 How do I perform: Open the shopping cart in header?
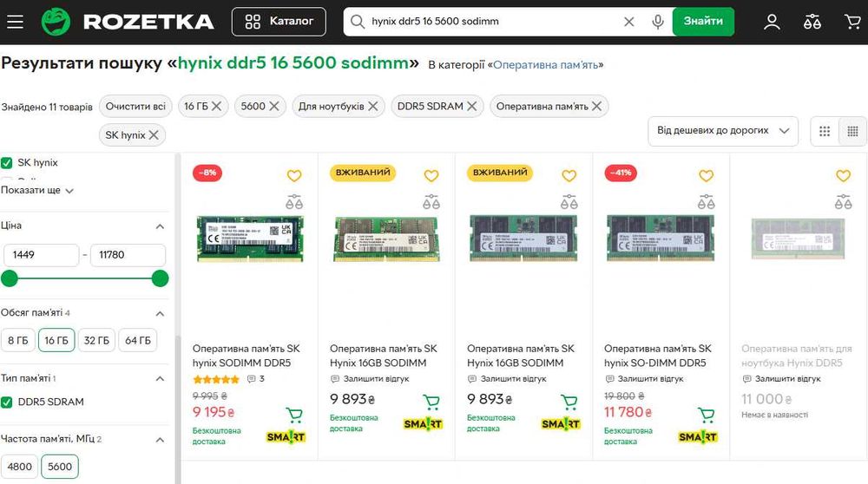852,22
